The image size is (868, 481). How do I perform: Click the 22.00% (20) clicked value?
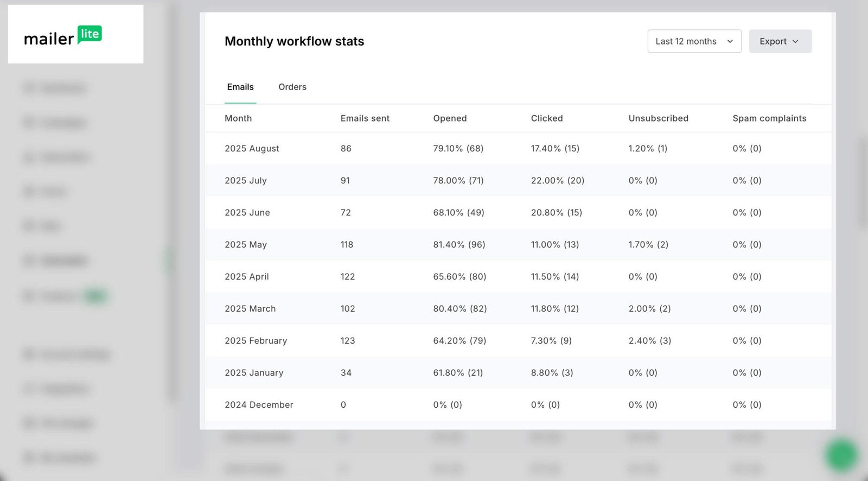click(557, 180)
